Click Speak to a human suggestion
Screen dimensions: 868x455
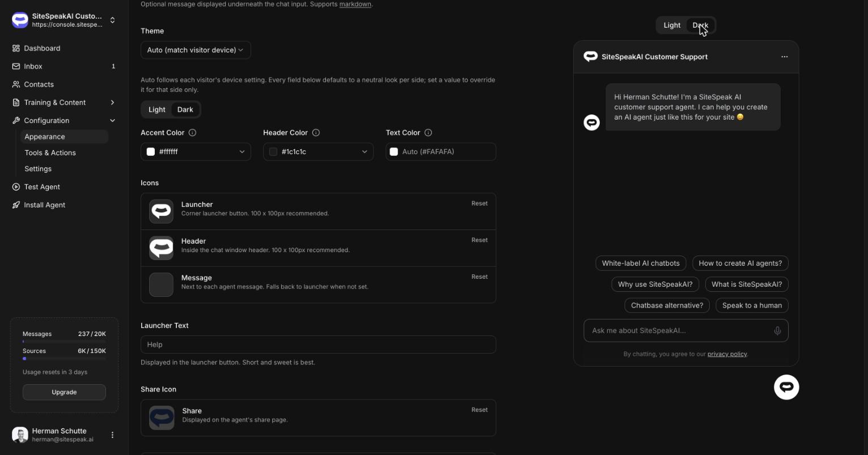752,305
